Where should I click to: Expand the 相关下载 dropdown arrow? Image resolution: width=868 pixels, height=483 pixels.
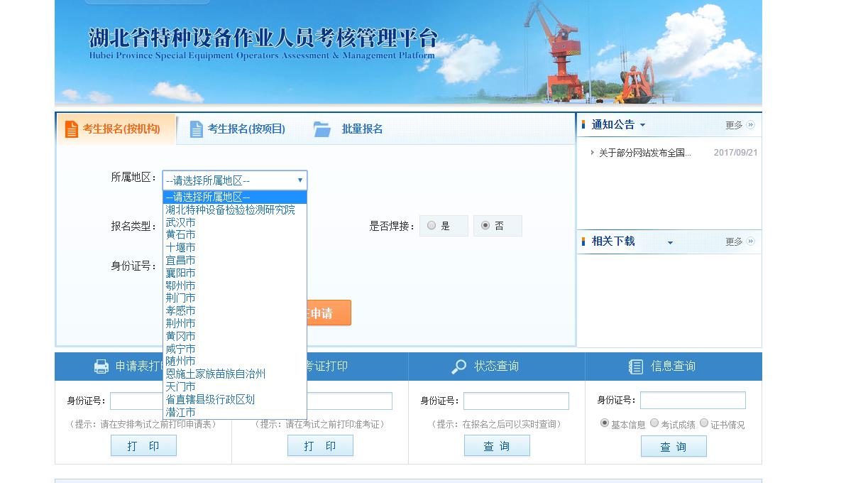(670, 243)
